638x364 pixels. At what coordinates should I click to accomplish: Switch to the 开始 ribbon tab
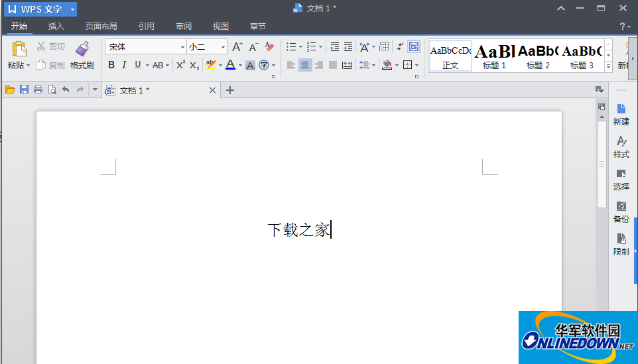click(x=19, y=26)
